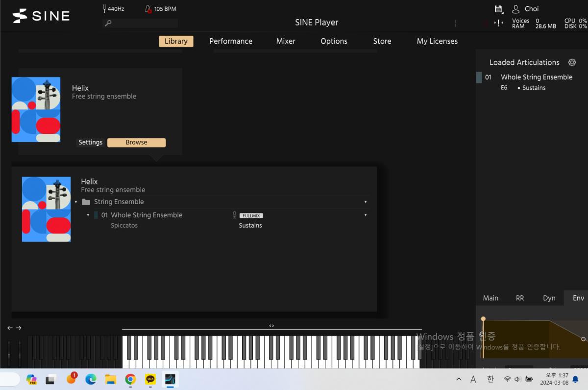The width and height of the screenshot is (588, 390).
Task: Click the String Ensemble folder label
Action: pos(119,202)
